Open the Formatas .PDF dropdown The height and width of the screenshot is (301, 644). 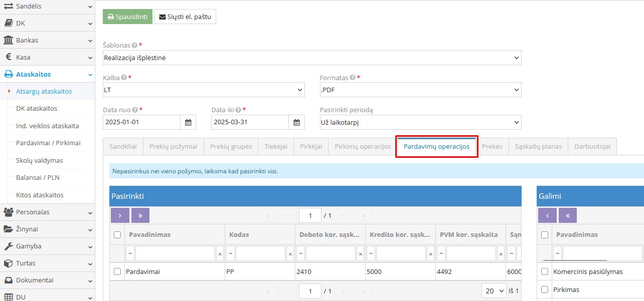420,90
